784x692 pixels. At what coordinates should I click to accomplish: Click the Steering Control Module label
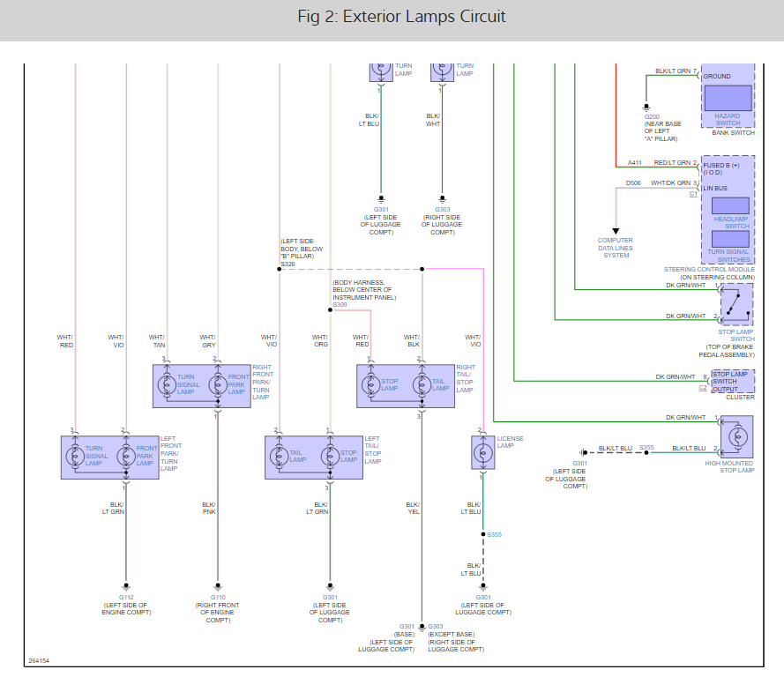coord(709,269)
